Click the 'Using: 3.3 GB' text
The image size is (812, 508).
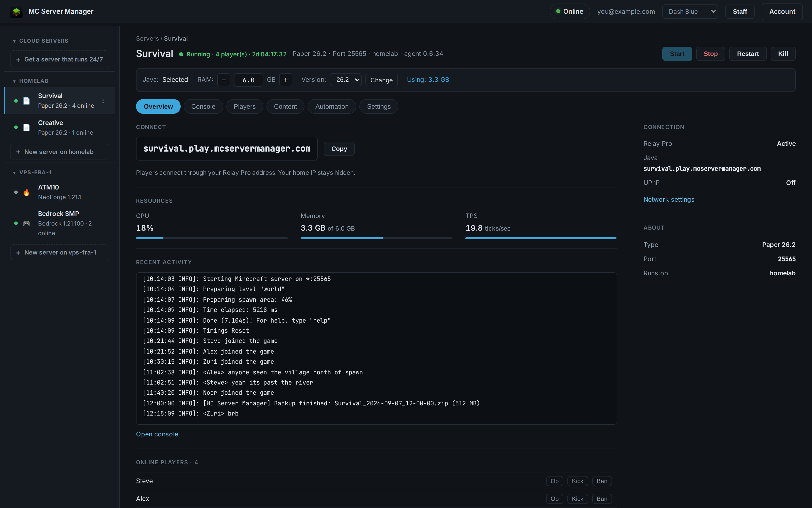[x=428, y=80]
